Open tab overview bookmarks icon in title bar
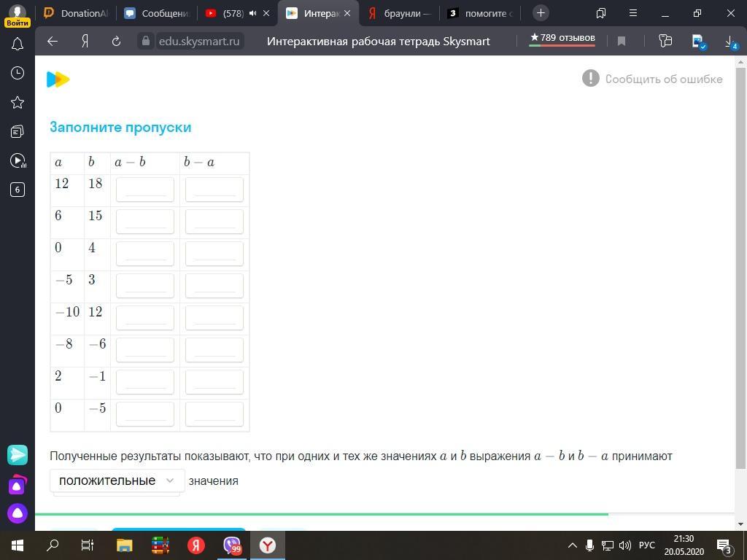The height and width of the screenshot is (560, 747). coord(601,13)
